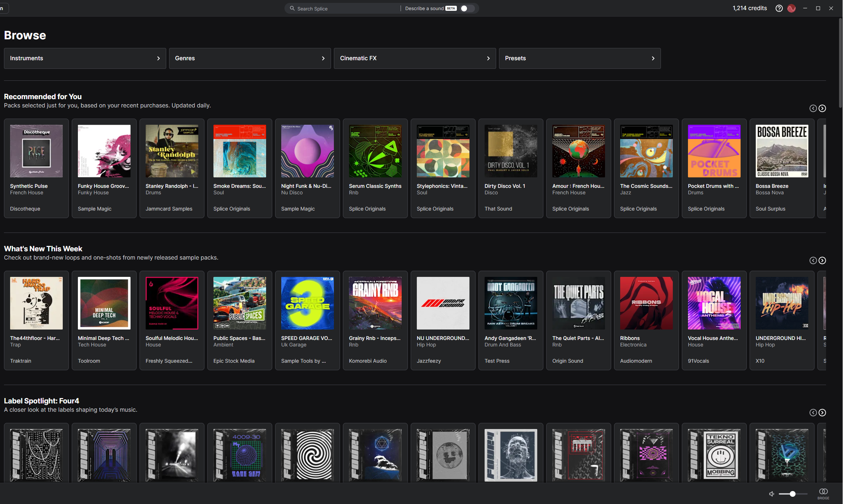Adjust the volume slider
Image resolution: width=843 pixels, height=504 pixels.
[793, 494]
